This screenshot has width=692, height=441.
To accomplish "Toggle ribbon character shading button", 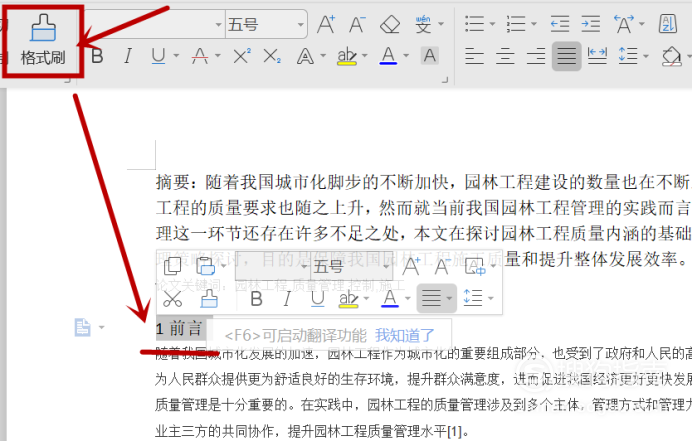I will point(429,56).
